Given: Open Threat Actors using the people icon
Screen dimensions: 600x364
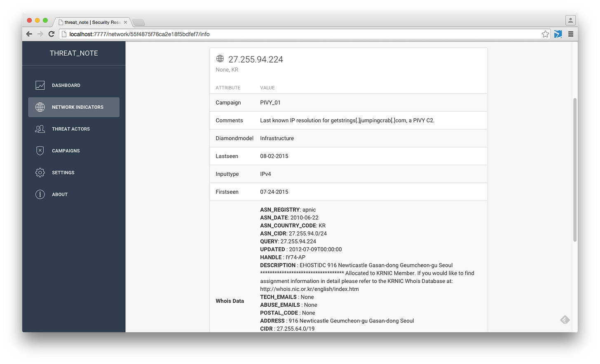Looking at the screenshot, I should pyautogui.click(x=40, y=129).
